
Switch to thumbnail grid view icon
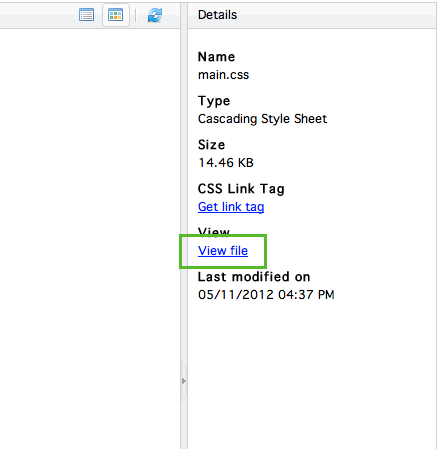[115, 15]
